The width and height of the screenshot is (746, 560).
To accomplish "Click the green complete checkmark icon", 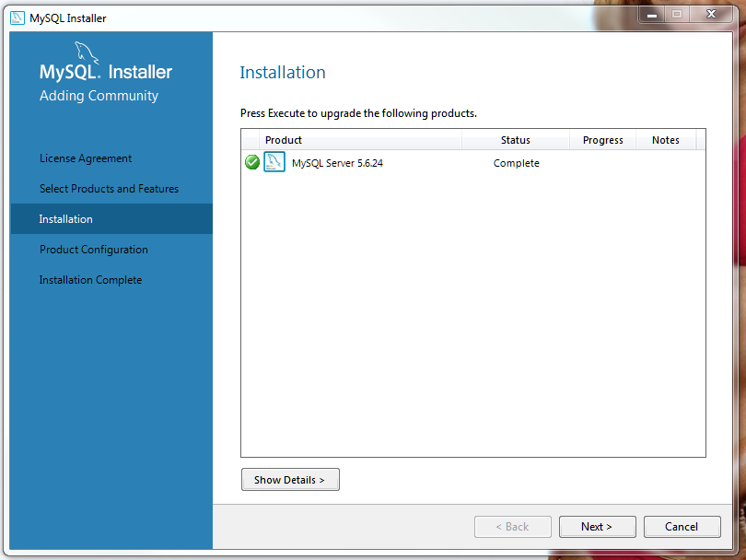I will (x=252, y=162).
